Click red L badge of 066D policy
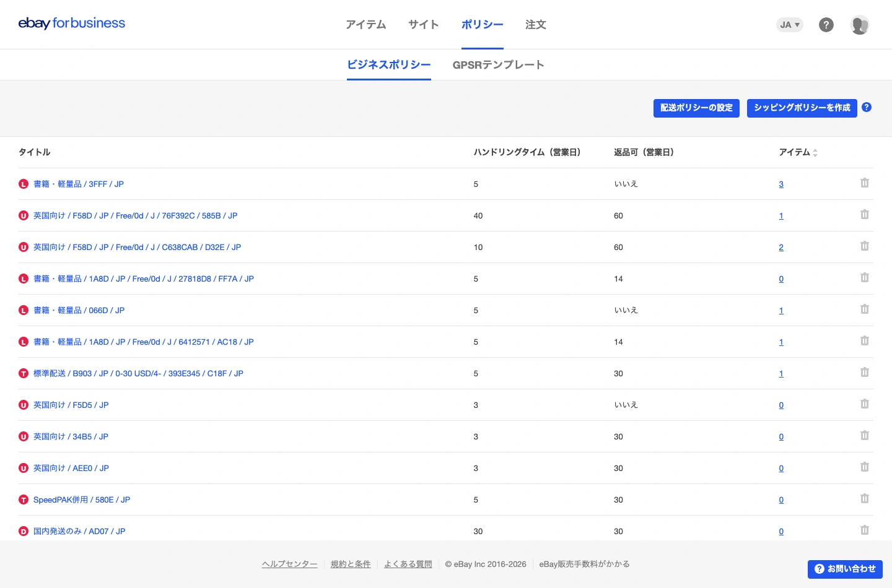Image resolution: width=892 pixels, height=588 pixels. tap(24, 310)
